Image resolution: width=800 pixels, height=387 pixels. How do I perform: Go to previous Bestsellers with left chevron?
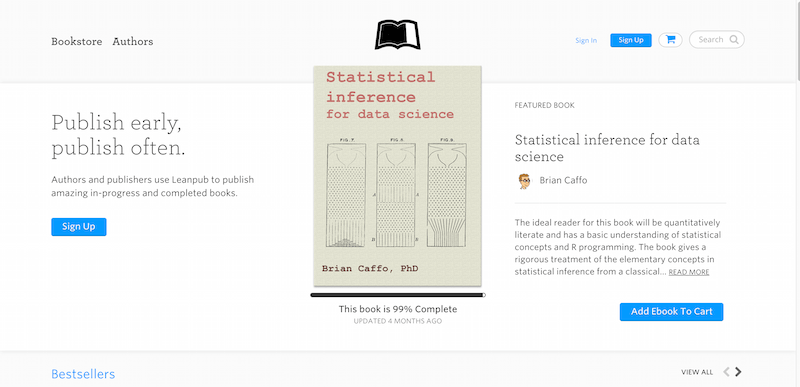[x=727, y=372]
